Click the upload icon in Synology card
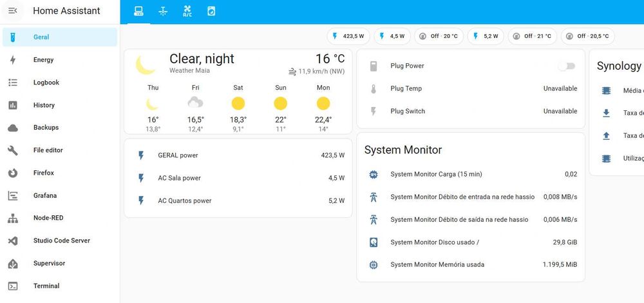The image size is (644, 303). pos(606,135)
